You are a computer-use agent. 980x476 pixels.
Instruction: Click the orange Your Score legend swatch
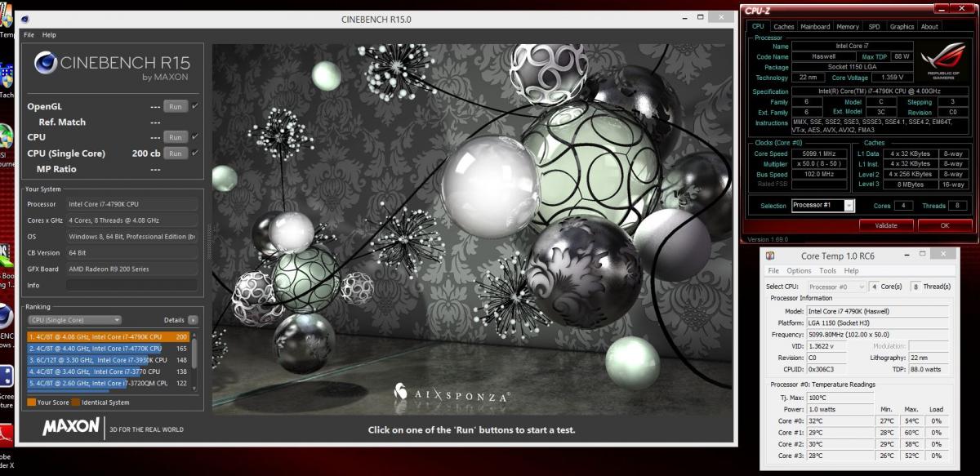[x=31, y=402]
